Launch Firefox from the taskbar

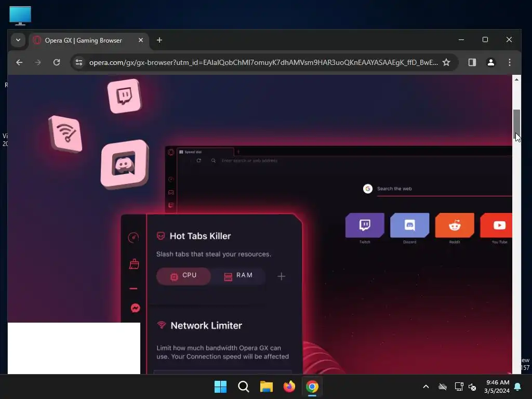pyautogui.click(x=289, y=387)
